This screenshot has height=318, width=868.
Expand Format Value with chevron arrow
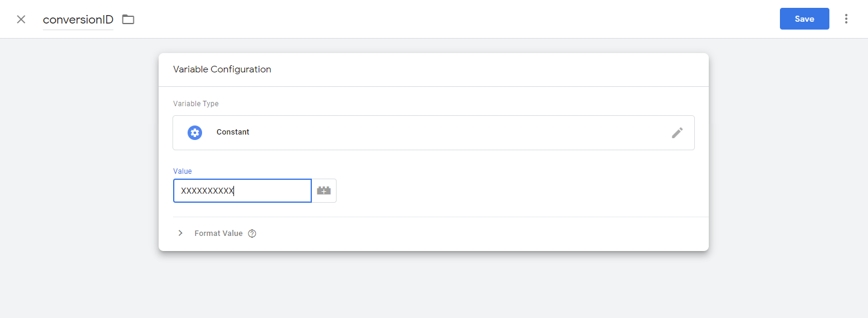tap(180, 234)
